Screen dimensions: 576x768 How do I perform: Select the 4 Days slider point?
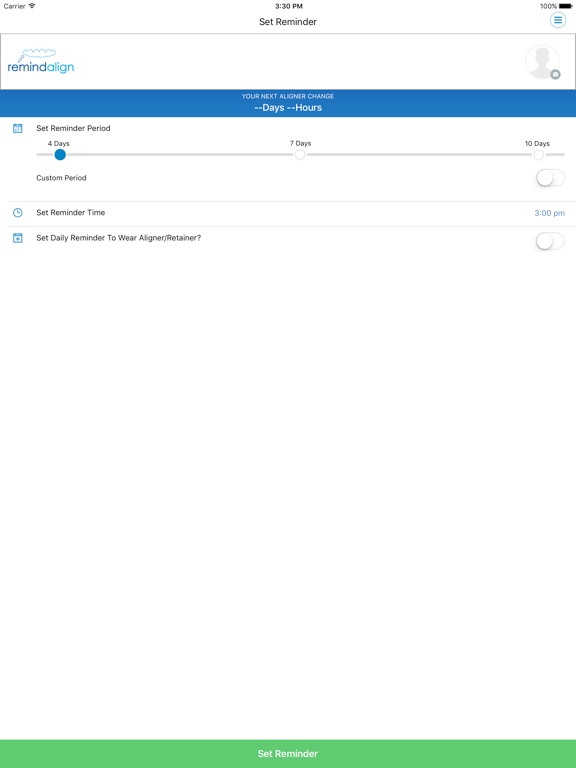pos(60,155)
